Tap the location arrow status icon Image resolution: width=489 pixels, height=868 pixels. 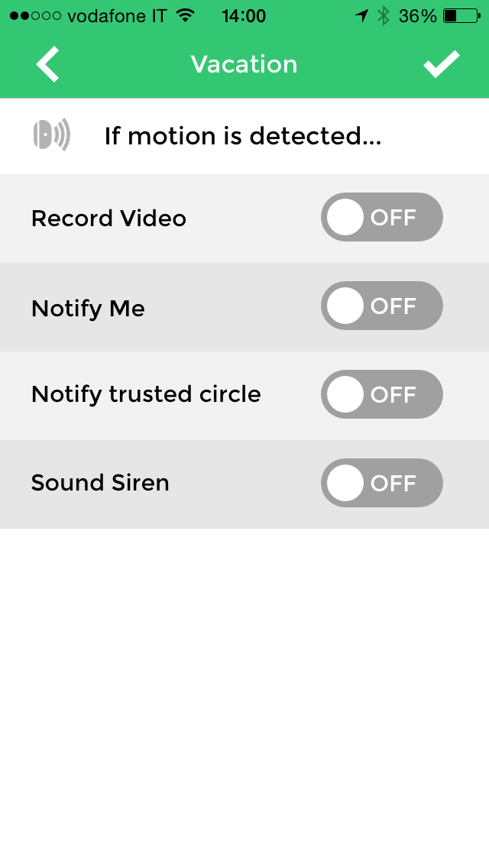click(361, 16)
